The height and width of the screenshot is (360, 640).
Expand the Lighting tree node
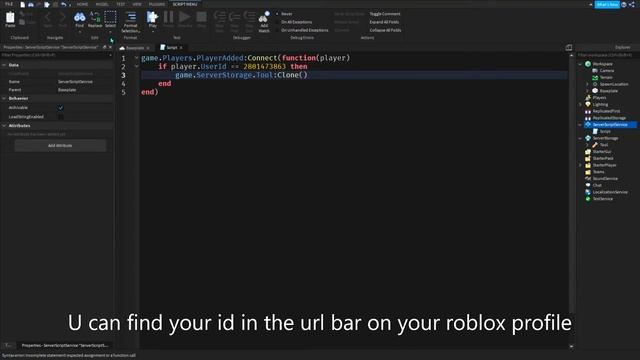click(x=580, y=104)
